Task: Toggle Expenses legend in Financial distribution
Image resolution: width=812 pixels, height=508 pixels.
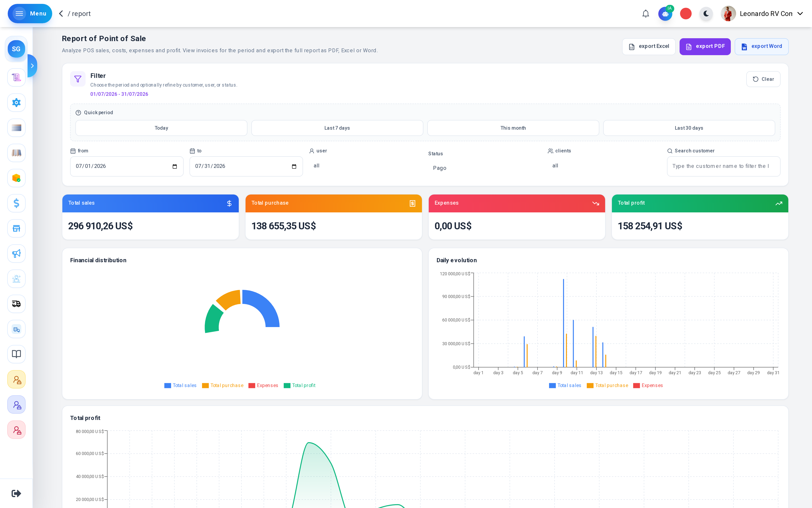Action: [x=263, y=385]
